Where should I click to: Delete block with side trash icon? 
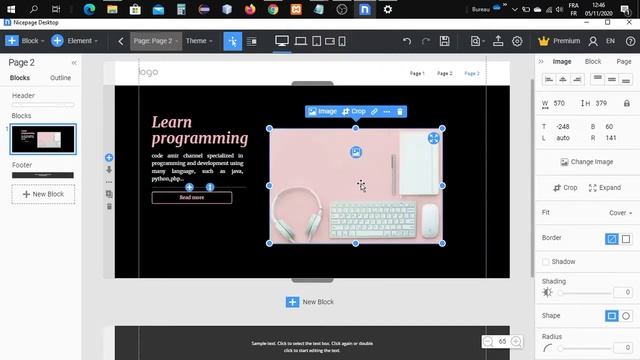[x=109, y=206]
